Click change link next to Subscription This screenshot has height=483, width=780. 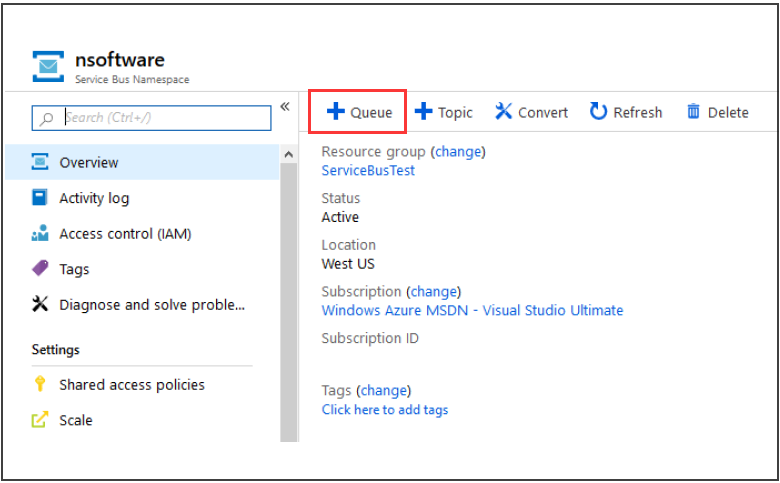(434, 291)
